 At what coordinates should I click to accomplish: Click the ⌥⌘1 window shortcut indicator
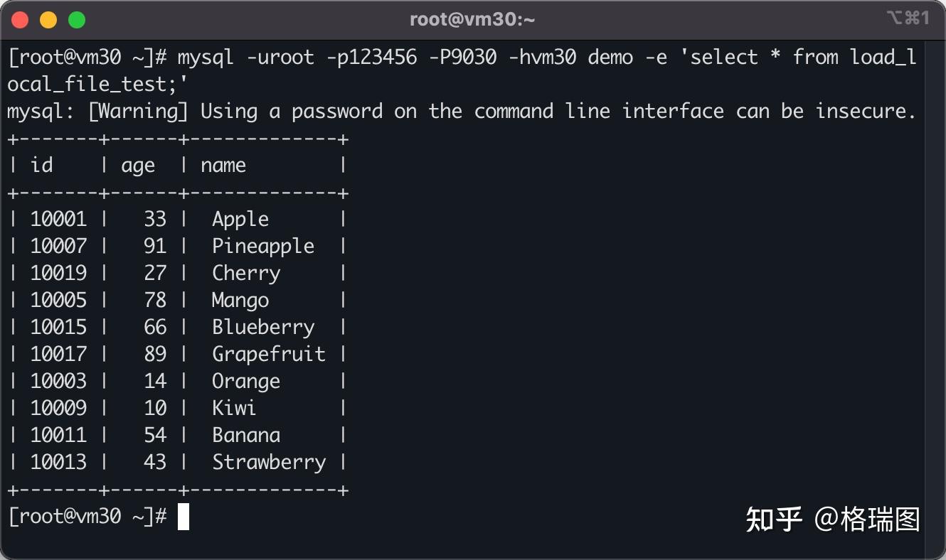point(908,18)
